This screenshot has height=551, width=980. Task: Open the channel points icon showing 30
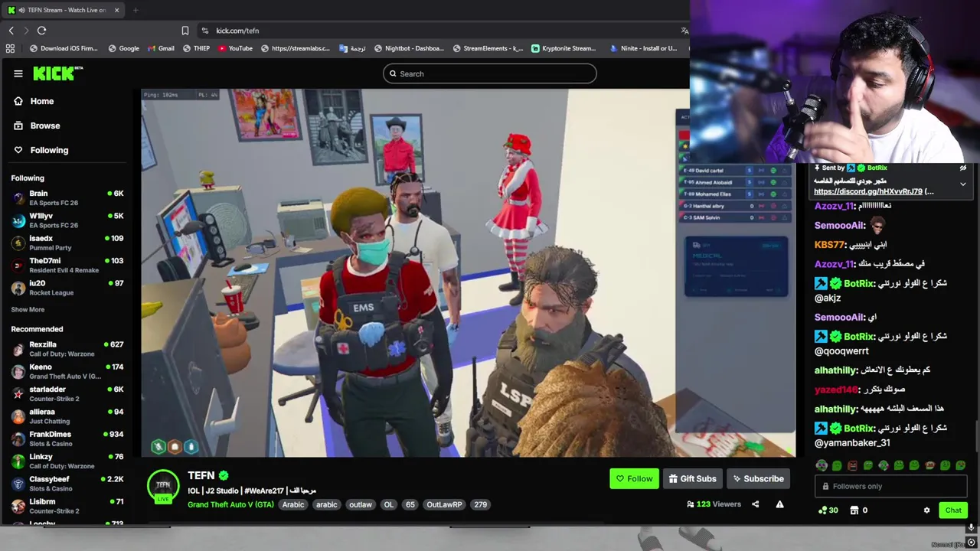[x=828, y=510]
